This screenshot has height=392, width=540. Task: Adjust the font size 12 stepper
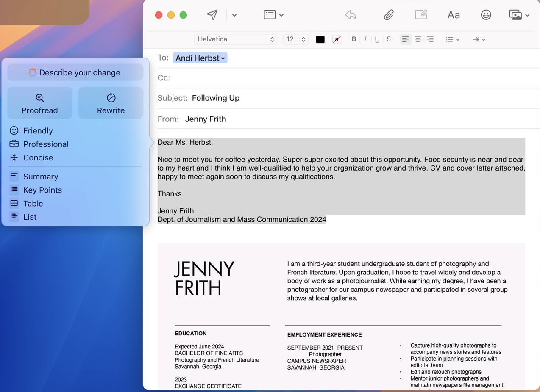(303, 39)
